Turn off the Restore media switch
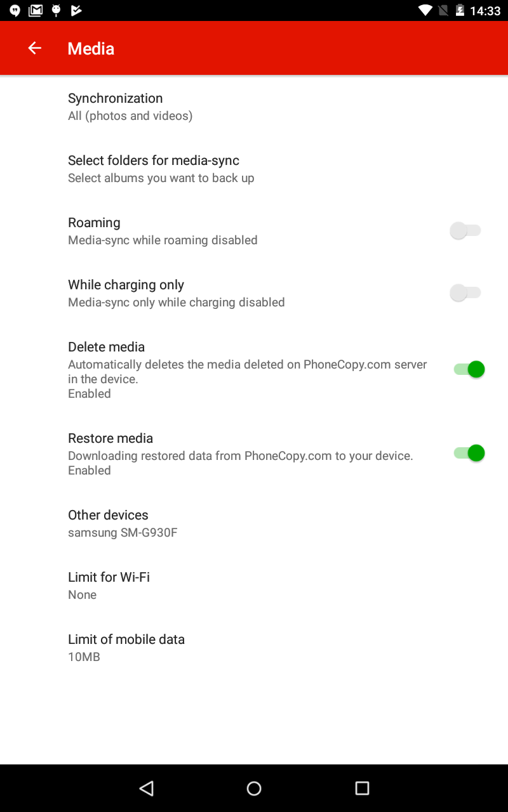Screen dimensions: 508x812 coord(469,453)
